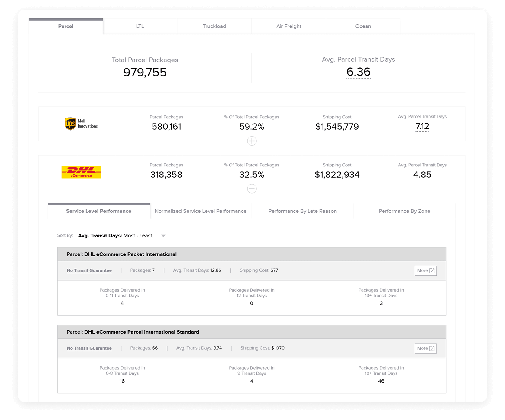The height and width of the screenshot is (420, 505).
Task: Click total parcel packages value 979,755
Action: [145, 73]
